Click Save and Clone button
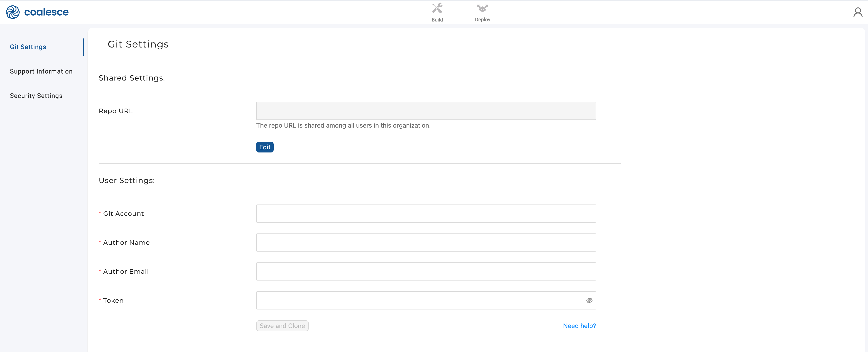 pyautogui.click(x=282, y=326)
